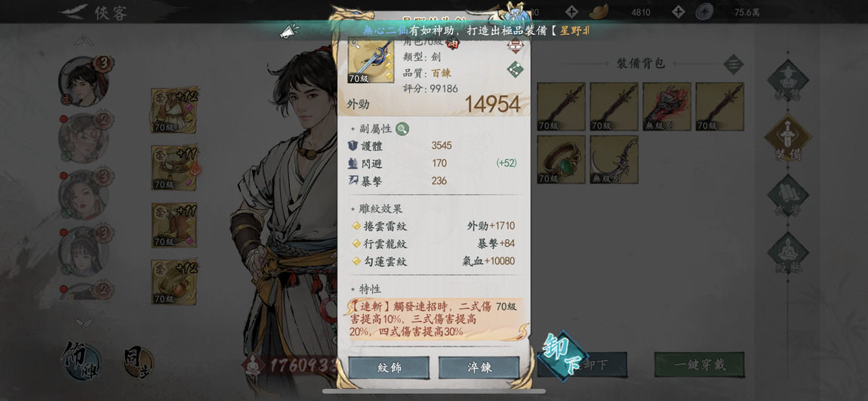This screenshot has width=868, height=401.
Task: Switch to the 武學 tab
Action: (x=788, y=196)
